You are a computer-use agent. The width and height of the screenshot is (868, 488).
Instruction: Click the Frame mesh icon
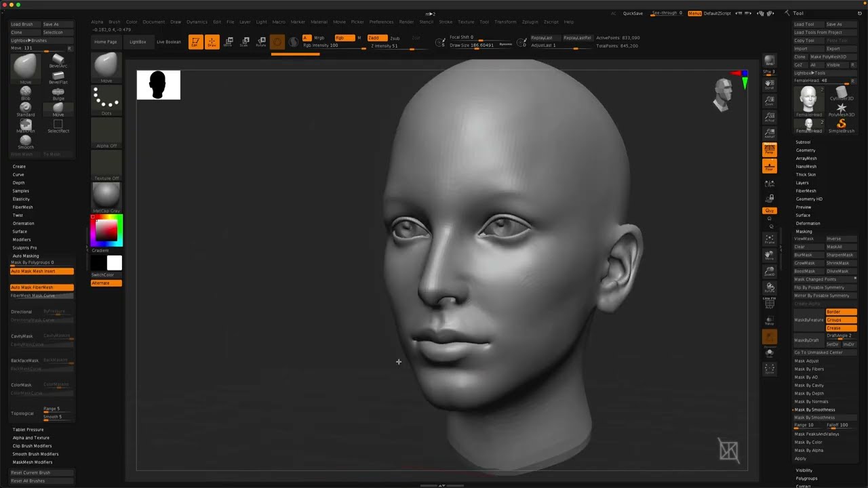pyautogui.click(x=769, y=239)
